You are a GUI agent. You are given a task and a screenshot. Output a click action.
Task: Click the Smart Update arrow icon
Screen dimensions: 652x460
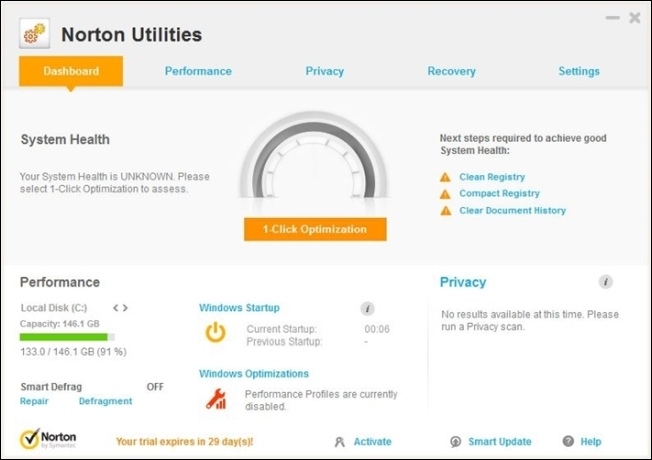tap(456, 442)
